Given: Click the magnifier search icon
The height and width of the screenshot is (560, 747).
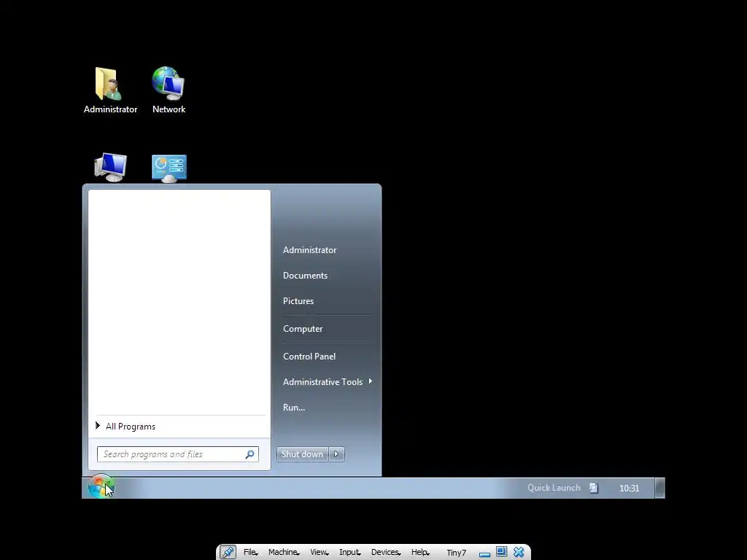Looking at the screenshot, I should (x=249, y=454).
